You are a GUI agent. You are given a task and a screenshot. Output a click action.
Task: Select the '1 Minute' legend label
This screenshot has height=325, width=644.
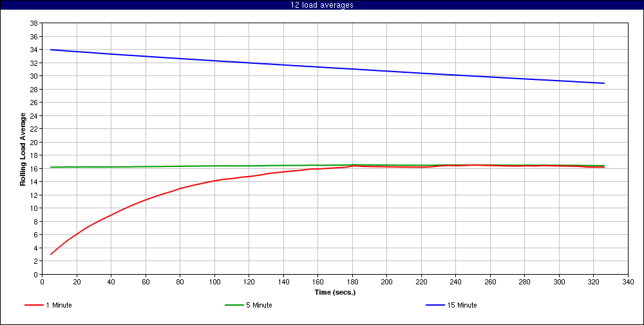point(59,305)
